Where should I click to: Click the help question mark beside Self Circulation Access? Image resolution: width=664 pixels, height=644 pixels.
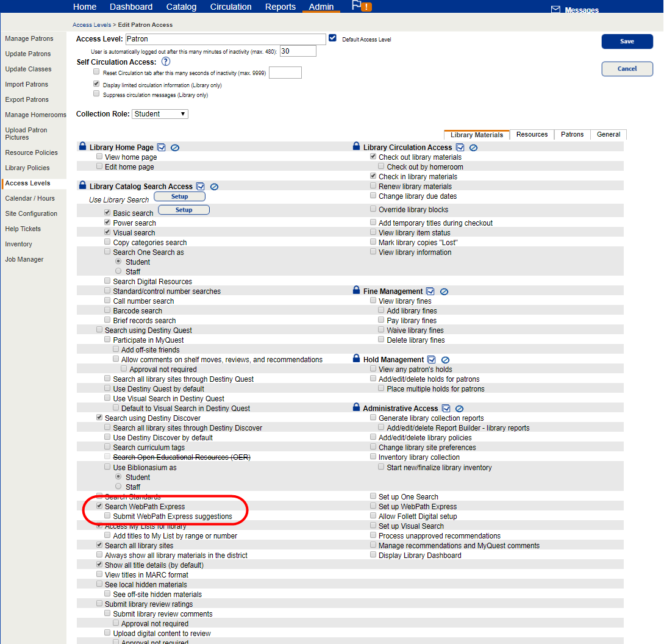click(x=166, y=62)
